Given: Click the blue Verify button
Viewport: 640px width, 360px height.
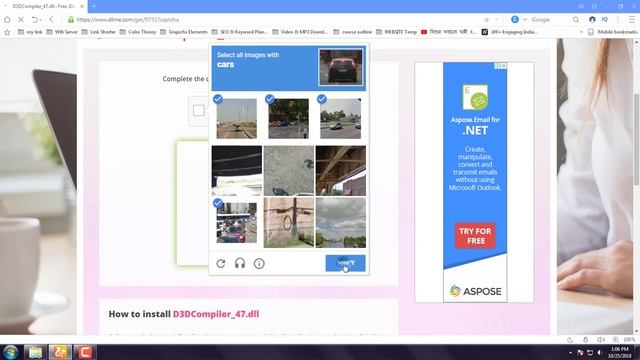Looking at the screenshot, I should click(x=345, y=263).
